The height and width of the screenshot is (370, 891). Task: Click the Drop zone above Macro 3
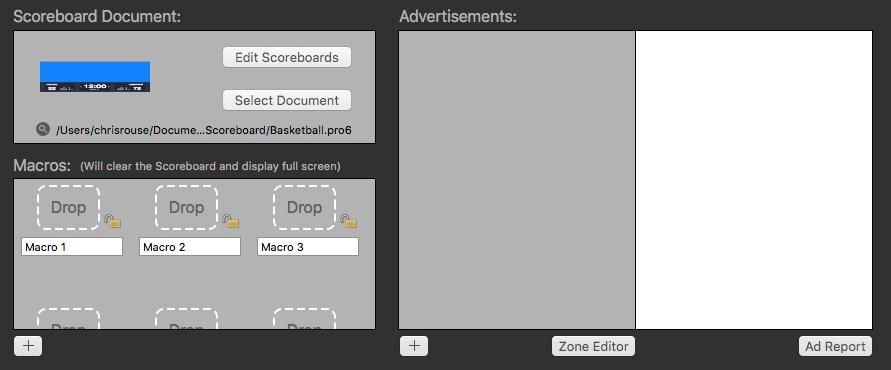(x=305, y=207)
